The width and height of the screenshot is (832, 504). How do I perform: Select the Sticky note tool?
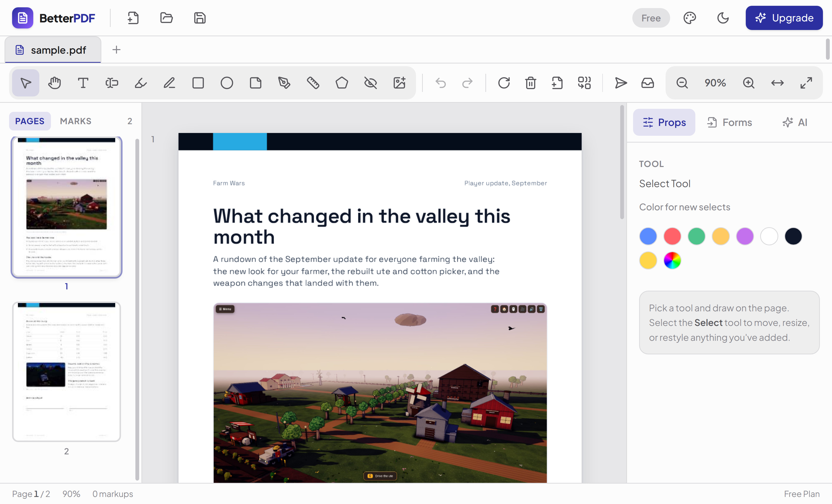pos(255,83)
